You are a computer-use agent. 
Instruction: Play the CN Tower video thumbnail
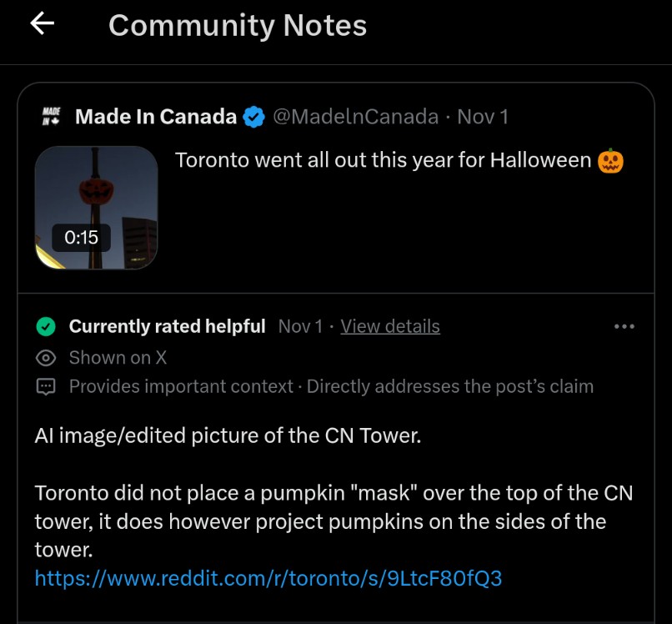pos(96,207)
